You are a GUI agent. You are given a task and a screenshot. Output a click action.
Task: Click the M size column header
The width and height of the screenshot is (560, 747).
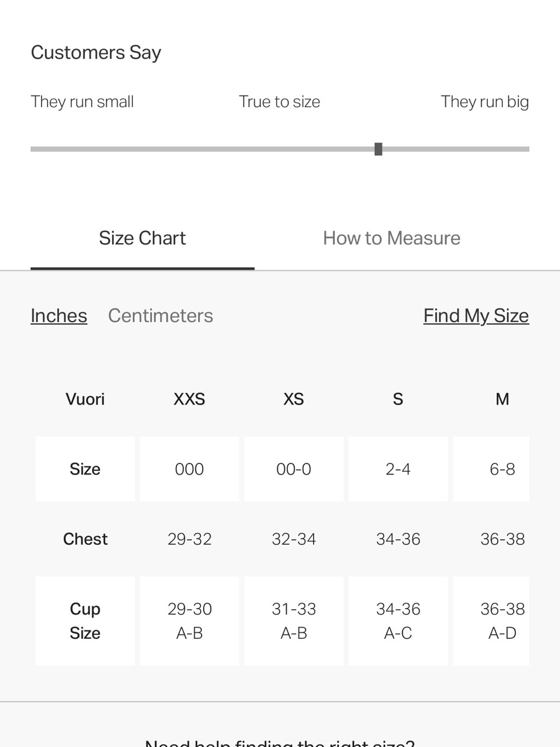click(502, 399)
